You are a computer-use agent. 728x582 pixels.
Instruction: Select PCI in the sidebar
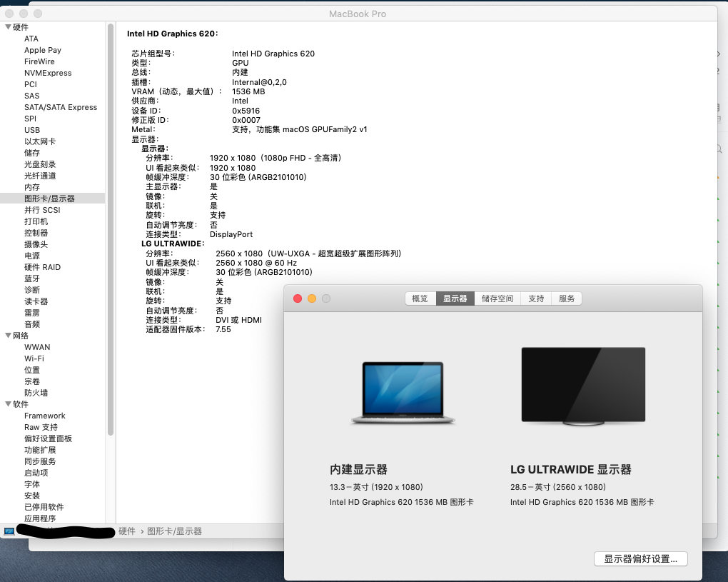click(30, 84)
